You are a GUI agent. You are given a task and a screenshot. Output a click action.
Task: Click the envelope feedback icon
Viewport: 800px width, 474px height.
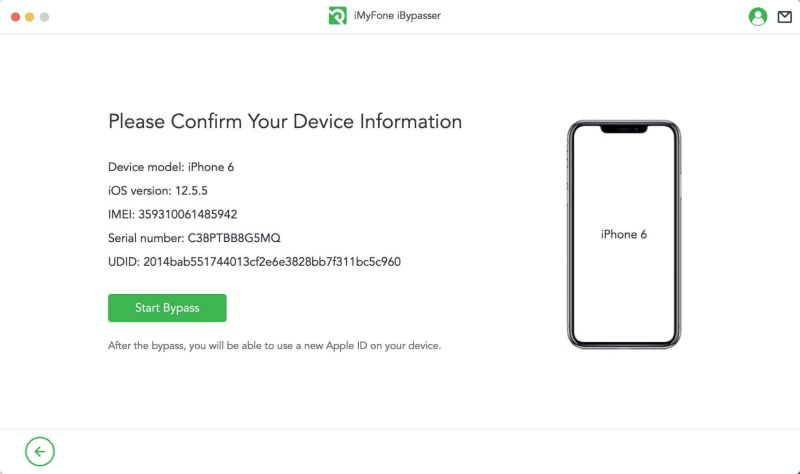pyautogui.click(x=784, y=16)
